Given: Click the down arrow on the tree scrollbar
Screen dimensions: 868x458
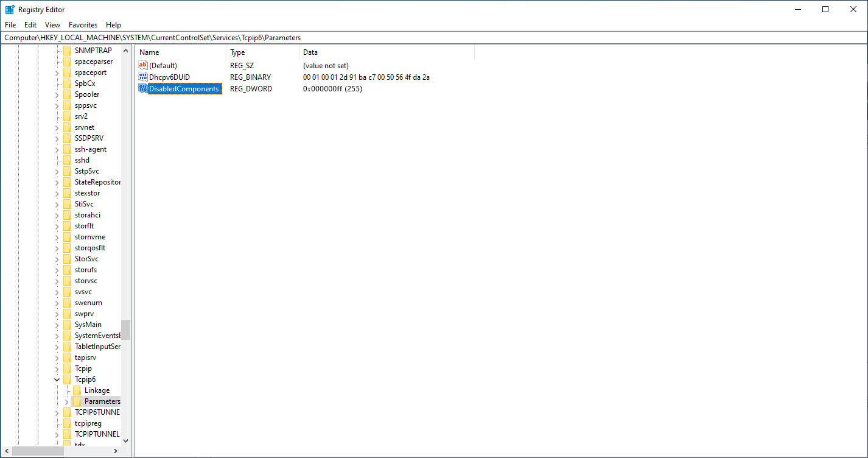Looking at the screenshot, I should (x=125, y=441).
